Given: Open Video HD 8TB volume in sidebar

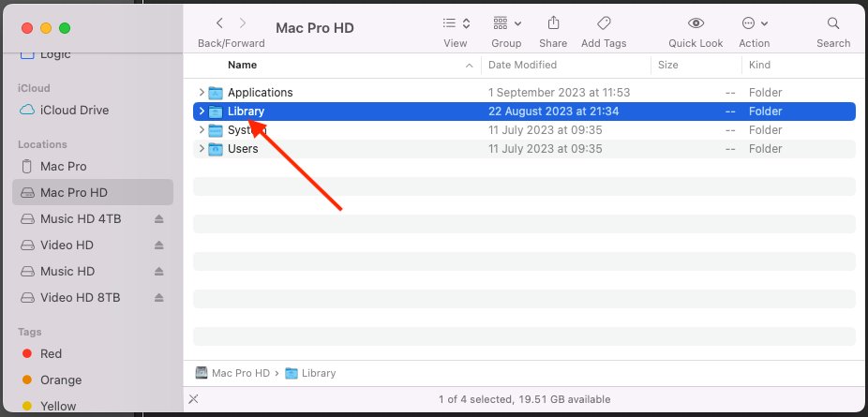Looking at the screenshot, I should [81, 298].
